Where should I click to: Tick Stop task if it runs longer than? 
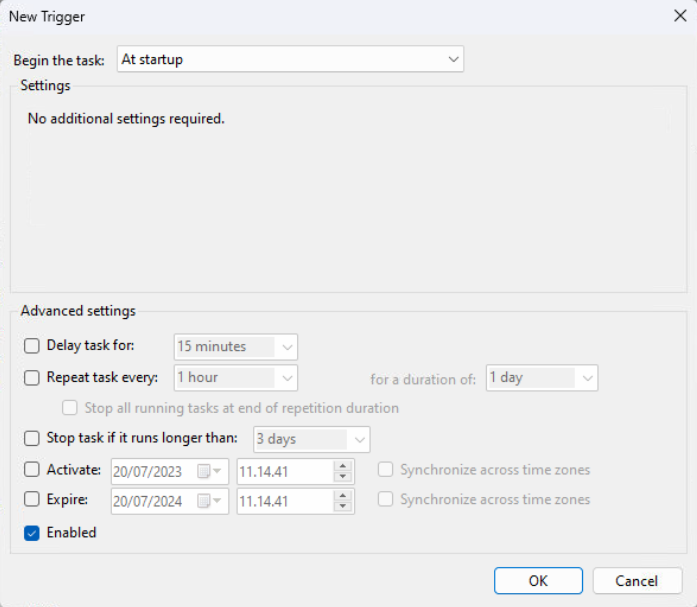pyautogui.click(x=32, y=439)
